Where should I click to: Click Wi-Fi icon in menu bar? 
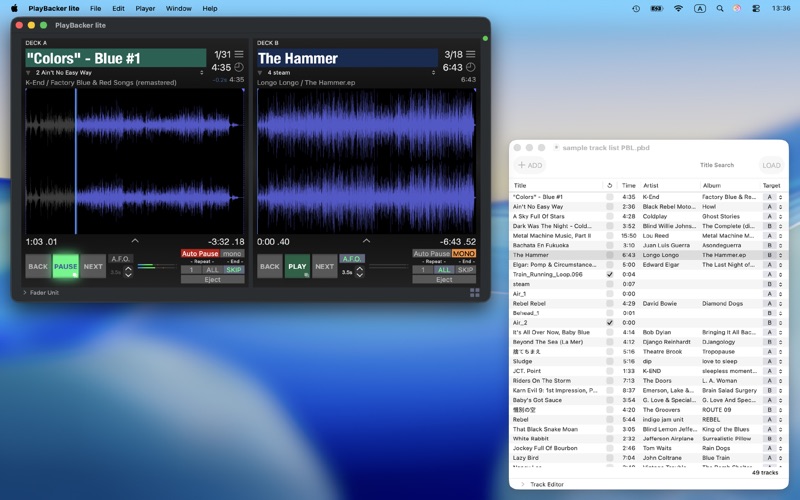pos(678,9)
